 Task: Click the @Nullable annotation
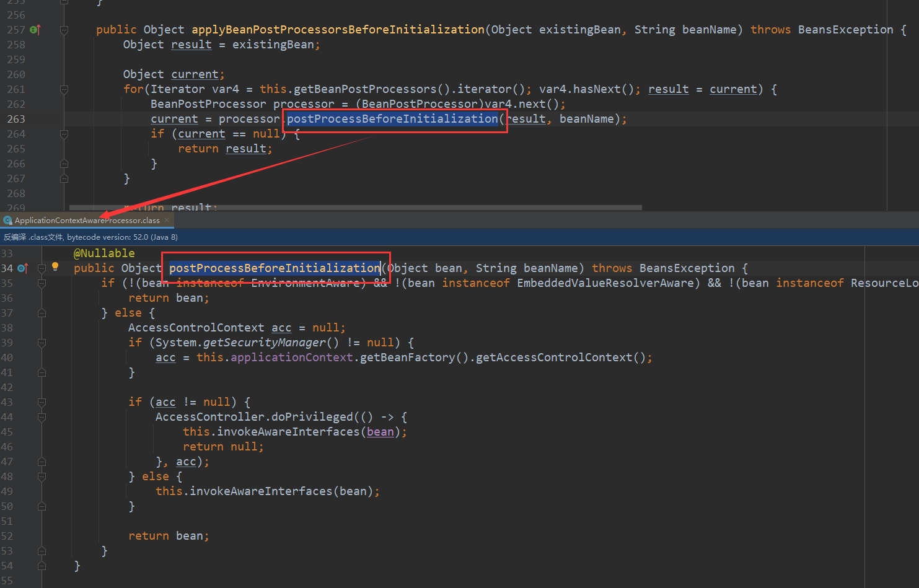(104, 253)
